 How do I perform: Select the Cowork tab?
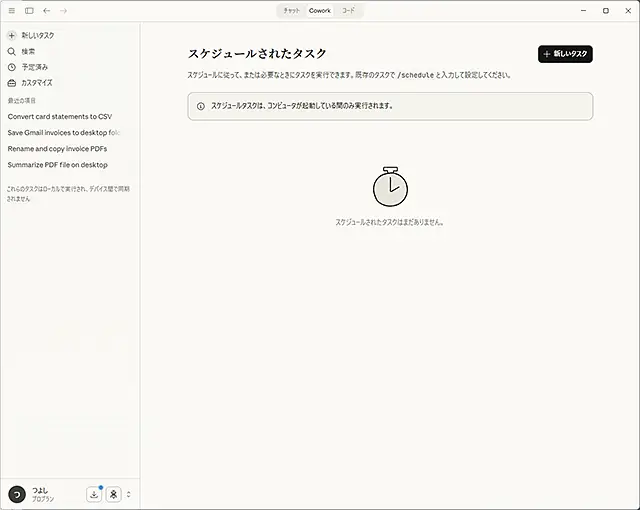point(320,10)
